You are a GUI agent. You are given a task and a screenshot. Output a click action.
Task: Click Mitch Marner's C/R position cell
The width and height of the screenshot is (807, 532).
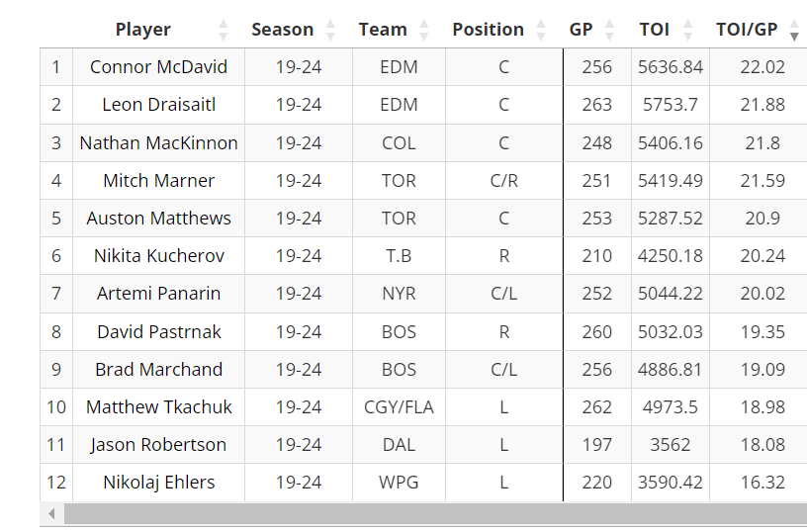(503, 181)
